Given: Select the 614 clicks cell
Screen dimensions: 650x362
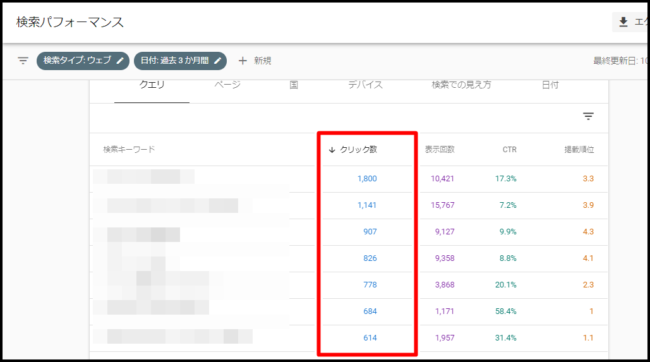Looking at the screenshot, I should (370, 338).
